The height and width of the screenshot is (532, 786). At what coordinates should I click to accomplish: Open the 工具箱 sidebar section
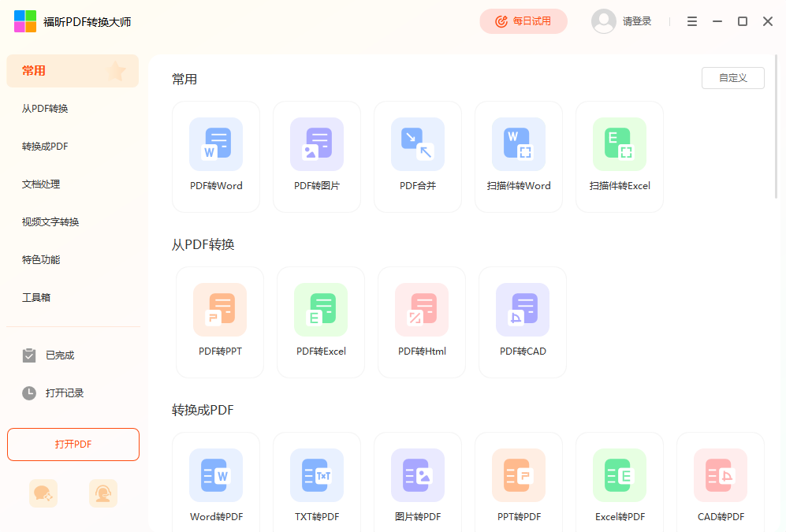(36, 298)
